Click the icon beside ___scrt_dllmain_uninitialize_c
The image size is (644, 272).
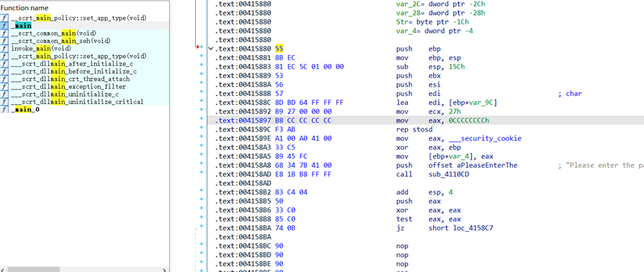pos(4,94)
